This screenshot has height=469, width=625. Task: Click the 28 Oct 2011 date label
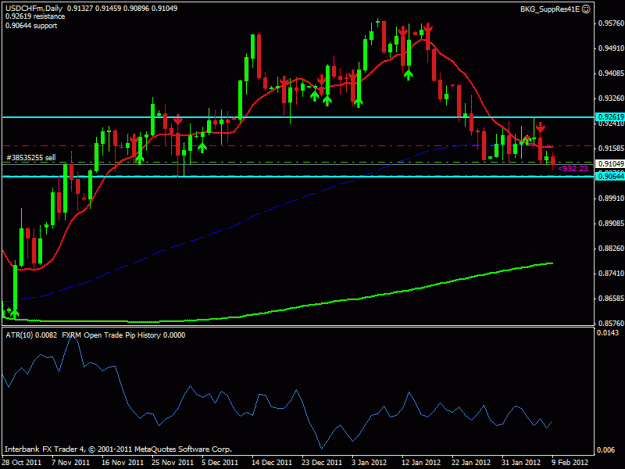pos(21,463)
